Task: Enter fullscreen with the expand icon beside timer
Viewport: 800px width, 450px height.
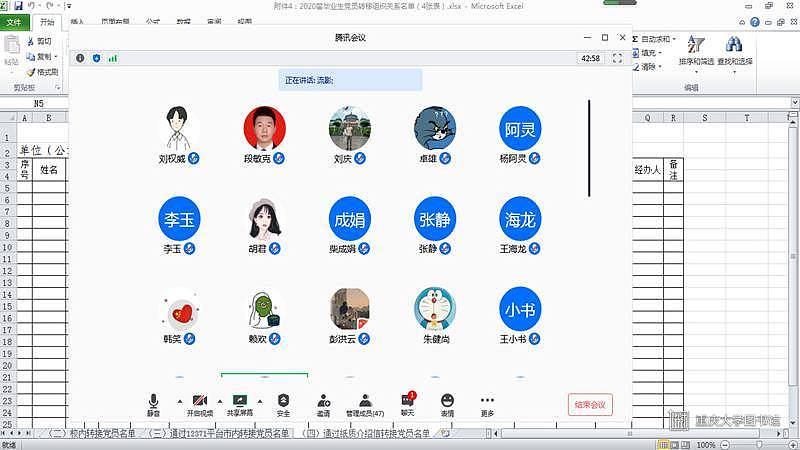Action: pos(617,58)
